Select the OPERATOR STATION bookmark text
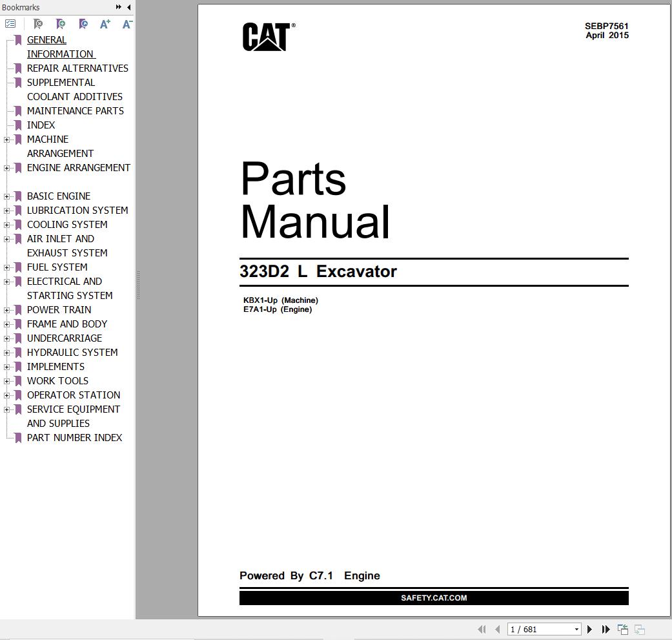Viewport: 672px width, 640px height. coord(74,395)
